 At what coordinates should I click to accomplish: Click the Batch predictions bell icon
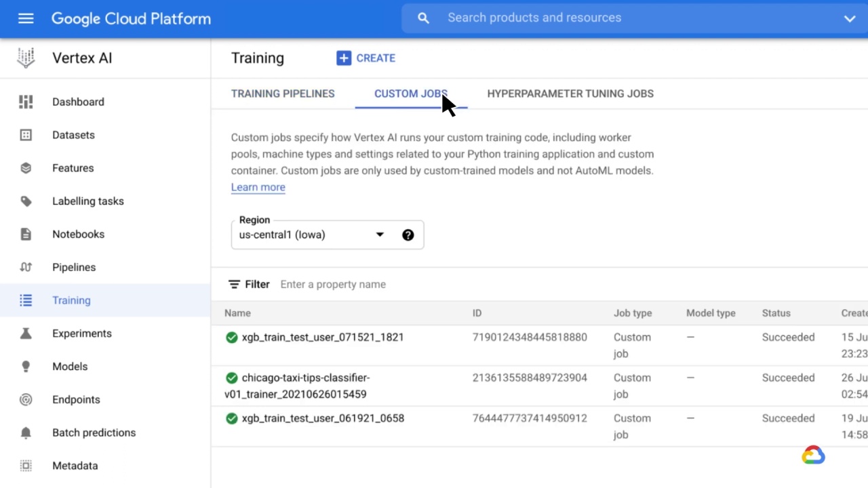click(x=26, y=433)
